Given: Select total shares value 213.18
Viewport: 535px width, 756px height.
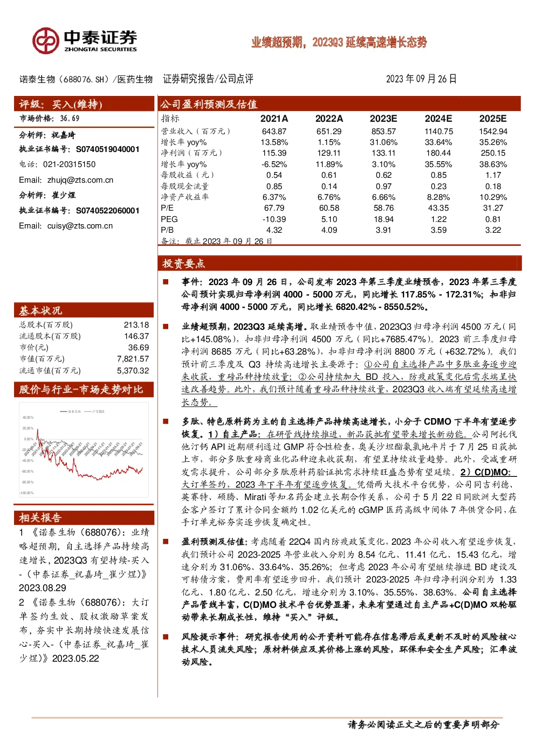Looking at the screenshot, I should tap(136, 325).
